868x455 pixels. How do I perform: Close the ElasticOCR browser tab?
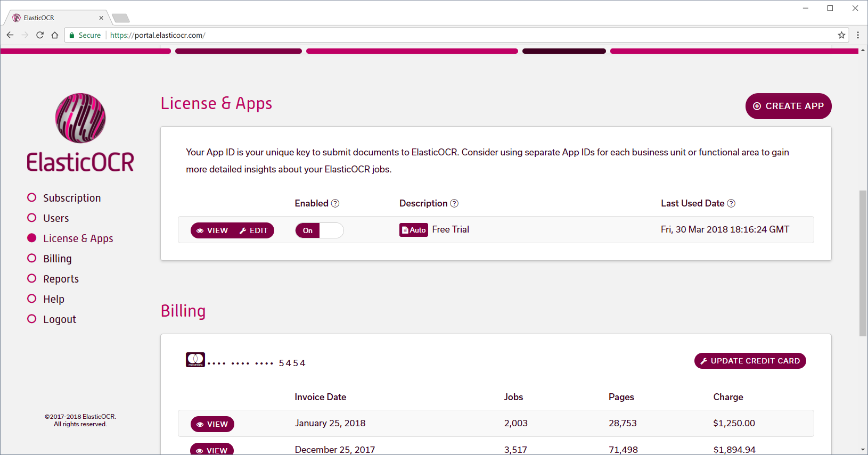[x=101, y=18]
